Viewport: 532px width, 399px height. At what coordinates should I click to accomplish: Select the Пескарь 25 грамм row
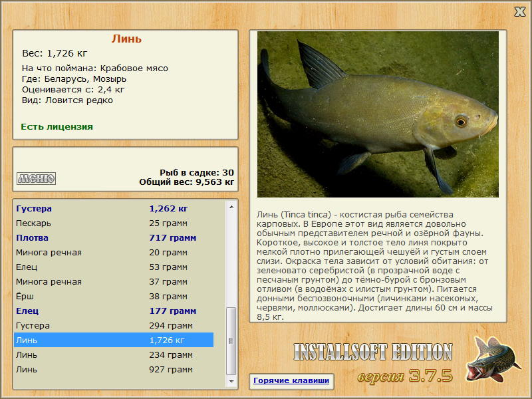click(x=114, y=223)
